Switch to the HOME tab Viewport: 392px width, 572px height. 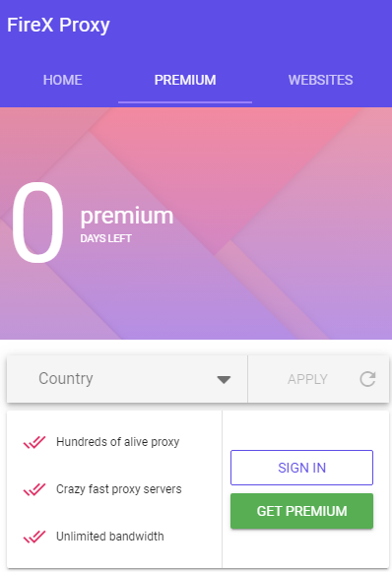point(63,80)
